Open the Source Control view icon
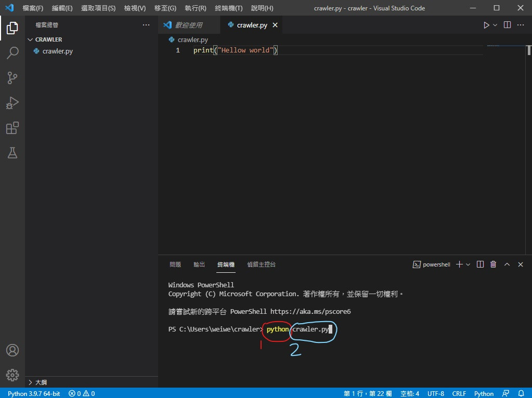The image size is (532, 398). pyautogui.click(x=12, y=78)
